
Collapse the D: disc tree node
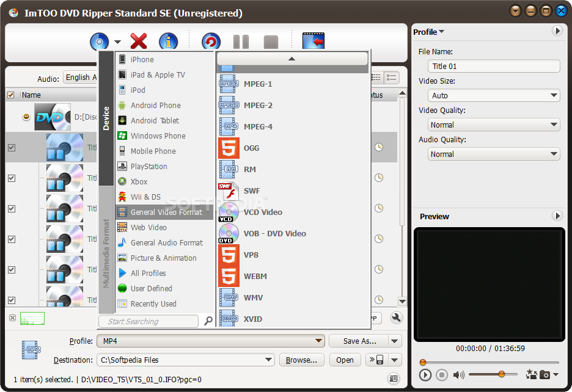(26, 117)
